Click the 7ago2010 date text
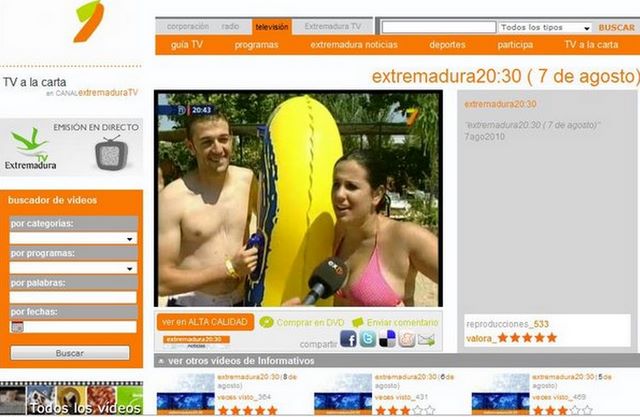The width and height of the screenshot is (640, 417). point(484,137)
